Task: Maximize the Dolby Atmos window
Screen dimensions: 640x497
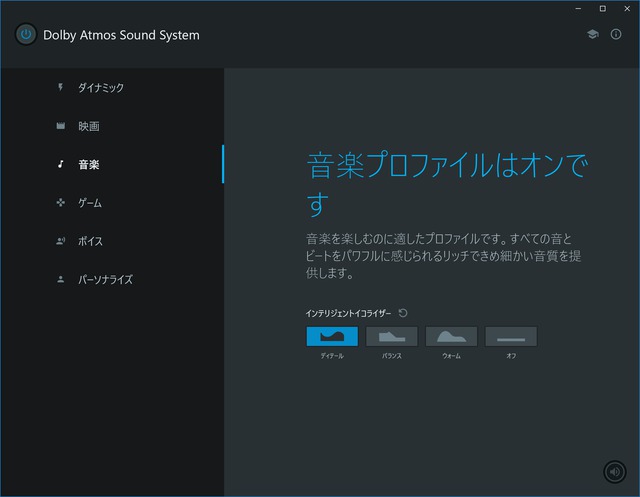Action: coord(602,8)
